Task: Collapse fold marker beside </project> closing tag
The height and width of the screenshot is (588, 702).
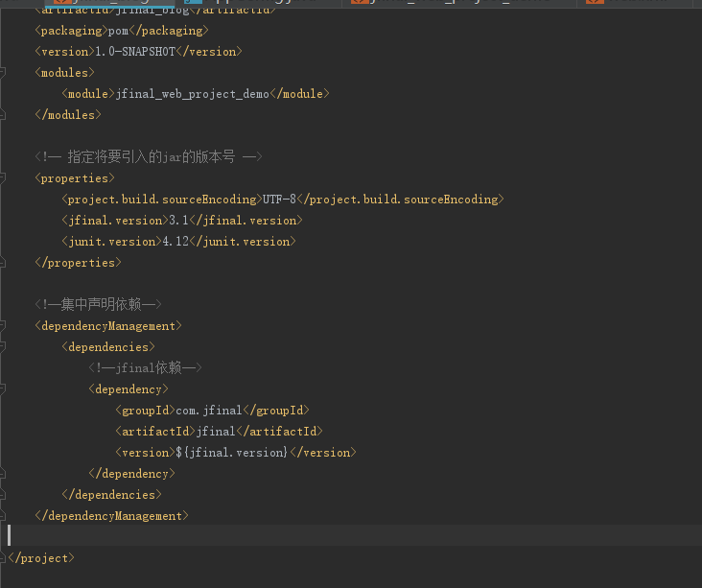Action: click(x=2, y=558)
